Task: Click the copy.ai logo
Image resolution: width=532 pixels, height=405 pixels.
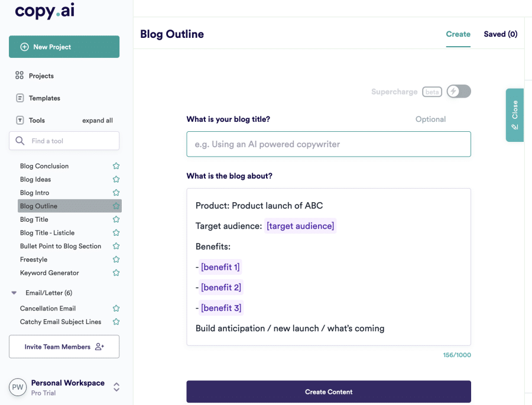Action: (x=45, y=11)
